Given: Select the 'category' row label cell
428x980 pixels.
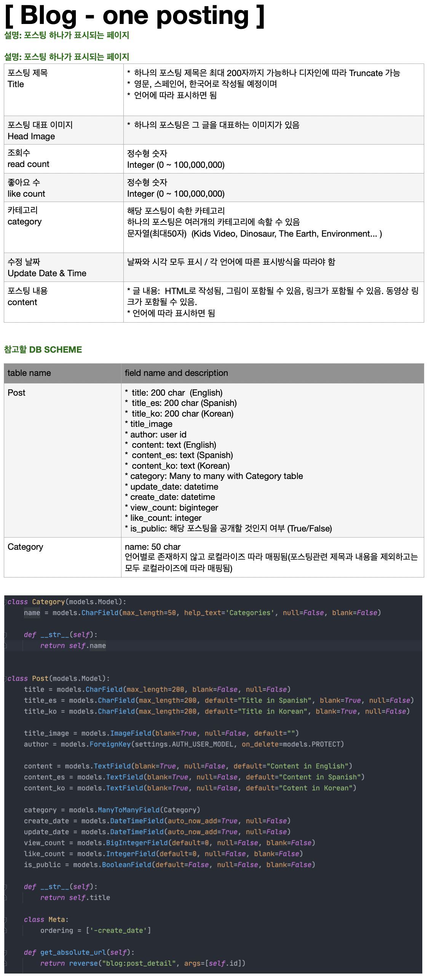Looking at the screenshot, I should (x=64, y=227).
